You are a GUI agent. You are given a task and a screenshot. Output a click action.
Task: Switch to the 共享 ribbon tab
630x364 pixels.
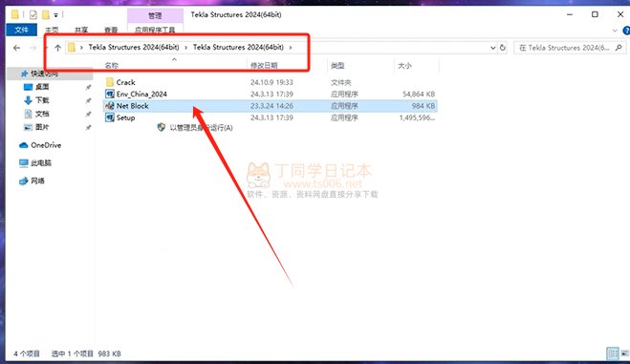(81, 31)
